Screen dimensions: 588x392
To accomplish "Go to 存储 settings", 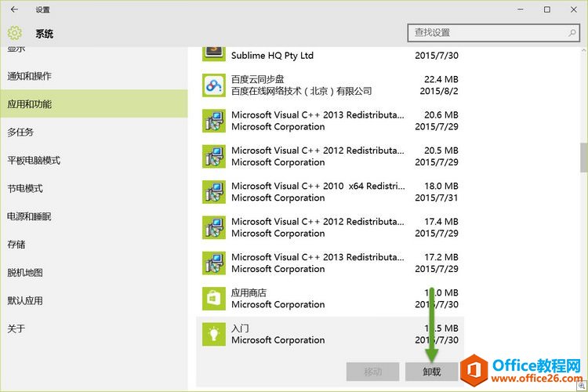I will pos(94,245).
